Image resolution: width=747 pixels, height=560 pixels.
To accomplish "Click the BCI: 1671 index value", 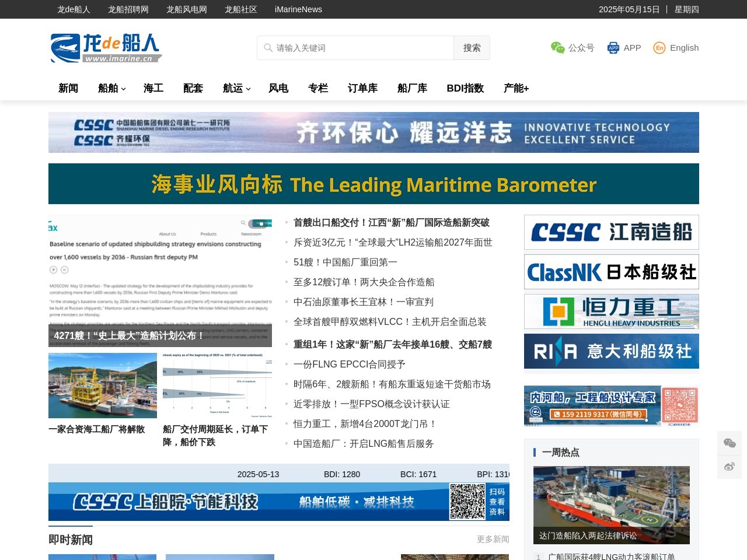I will [x=418, y=474].
